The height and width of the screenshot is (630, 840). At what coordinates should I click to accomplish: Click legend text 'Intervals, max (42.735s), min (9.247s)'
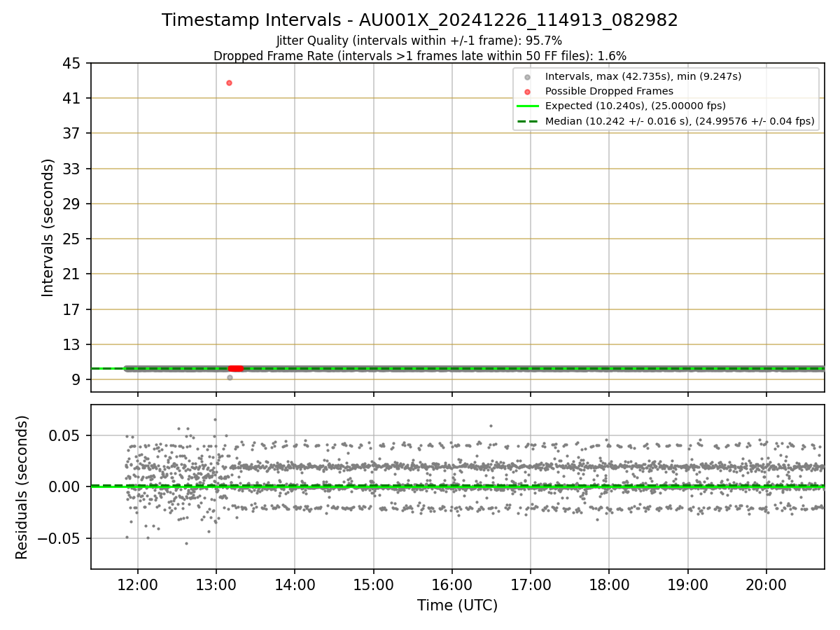click(x=643, y=76)
